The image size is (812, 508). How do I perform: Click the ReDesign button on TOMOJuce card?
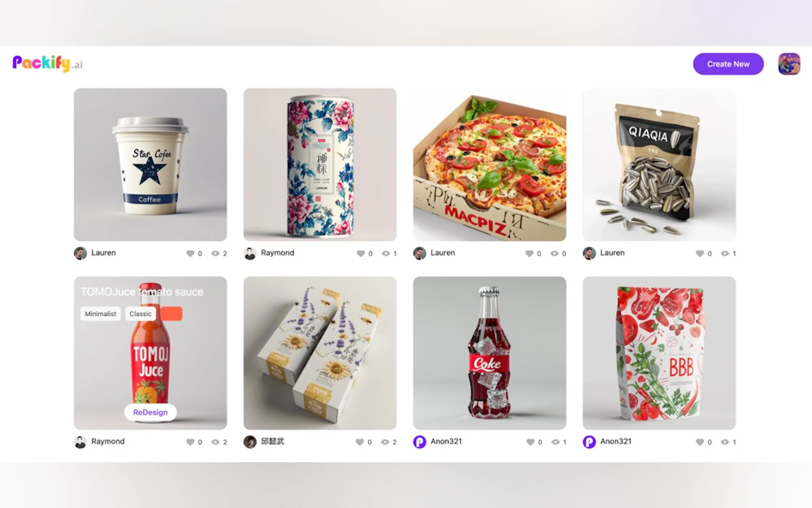[x=150, y=412]
